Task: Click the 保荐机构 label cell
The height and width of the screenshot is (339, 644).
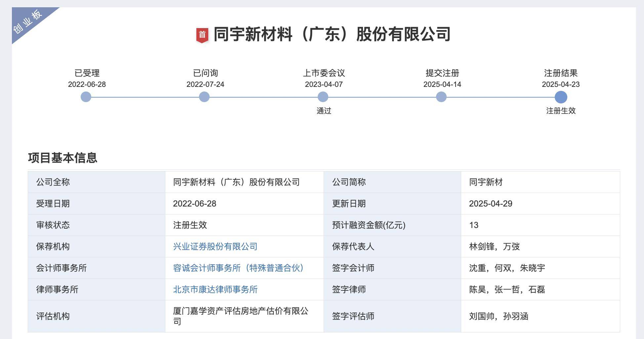Action: coord(97,246)
